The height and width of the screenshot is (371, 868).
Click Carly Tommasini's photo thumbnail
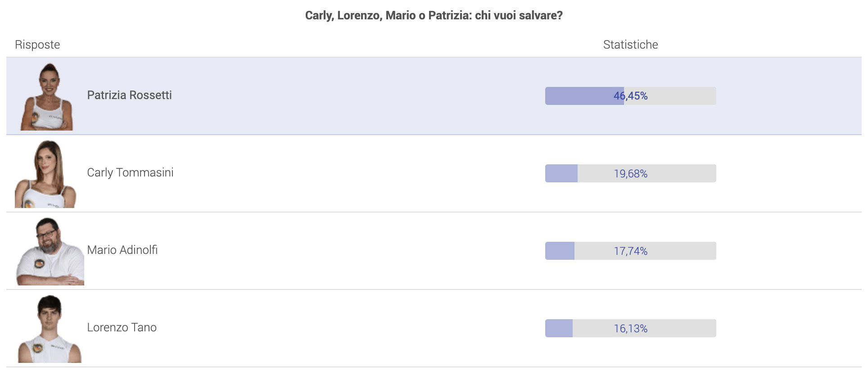tap(45, 174)
